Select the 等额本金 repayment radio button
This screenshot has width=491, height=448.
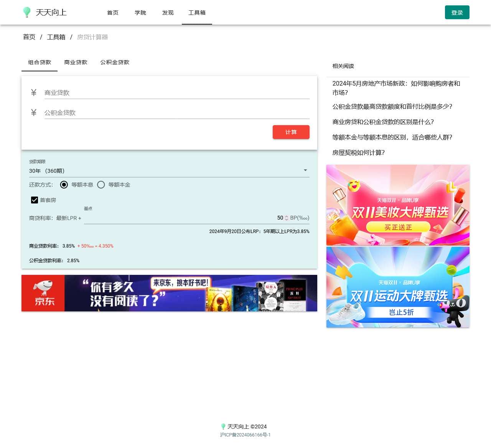pyautogui.click(x=101, y=185)
